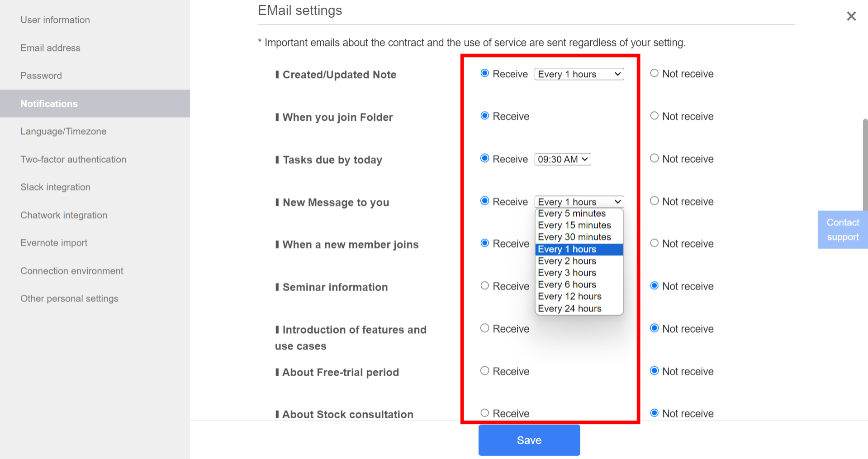The width and height of the screenshot is (868, 459).
Task: Open the Contact support panel
Action: pyautogui.click(x=842, y=229)
